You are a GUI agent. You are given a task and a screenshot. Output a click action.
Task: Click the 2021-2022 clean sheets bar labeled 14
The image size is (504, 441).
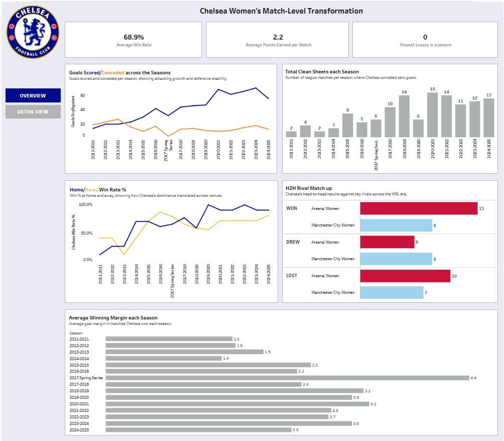pos(446,117)
